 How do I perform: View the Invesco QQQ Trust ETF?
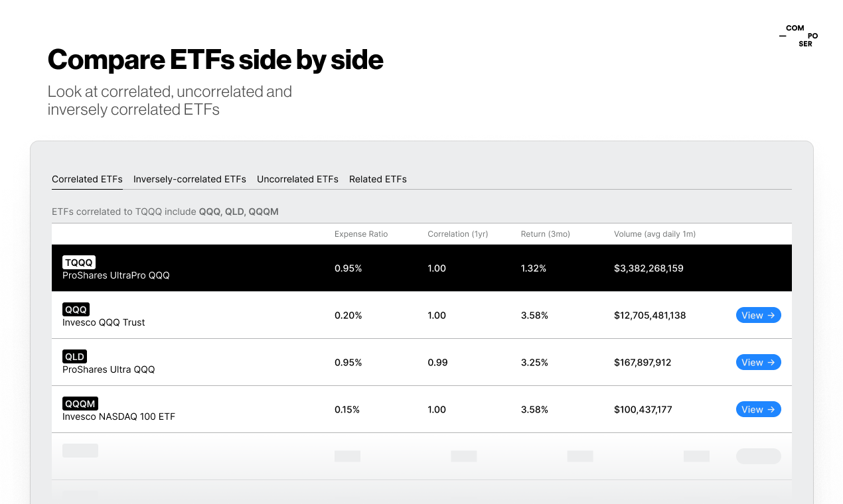758,316
